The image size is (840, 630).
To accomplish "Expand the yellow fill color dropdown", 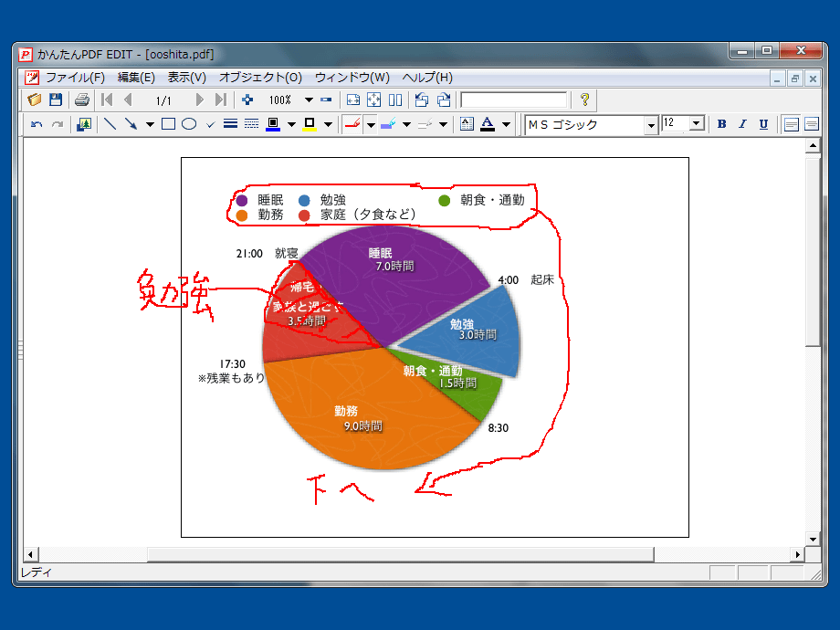I will [329, 124].
